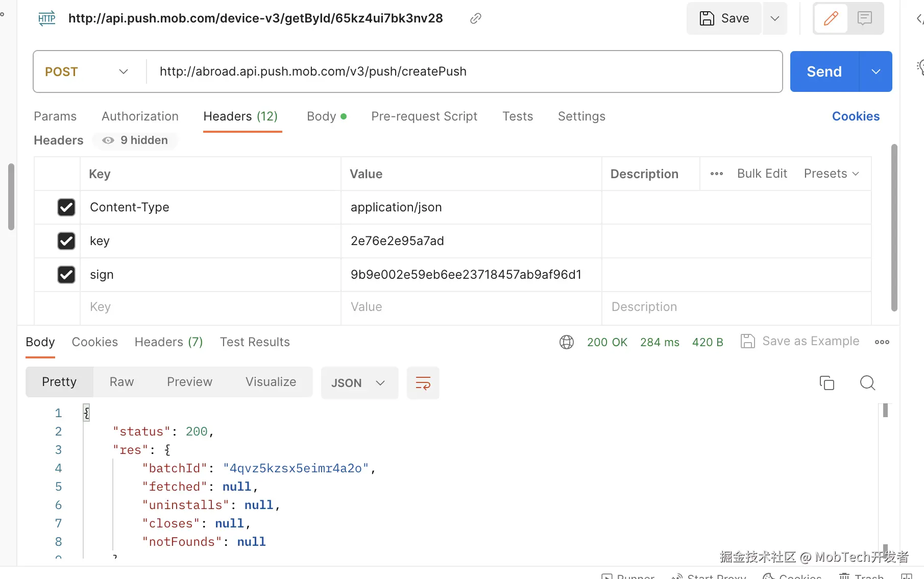Expand the Send options arrow
The width and height of the screenshot is (924, 579).
[x=876, y=72]
